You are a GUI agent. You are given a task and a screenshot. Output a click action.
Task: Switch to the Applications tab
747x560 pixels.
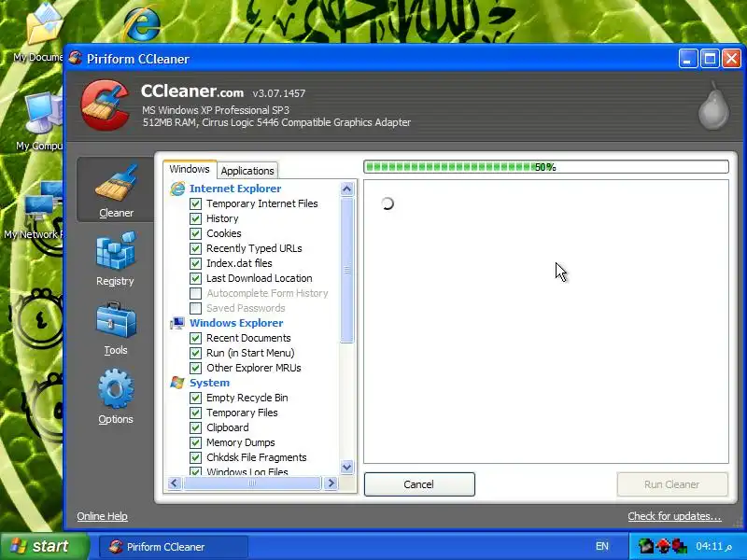[x=247, y=171]
